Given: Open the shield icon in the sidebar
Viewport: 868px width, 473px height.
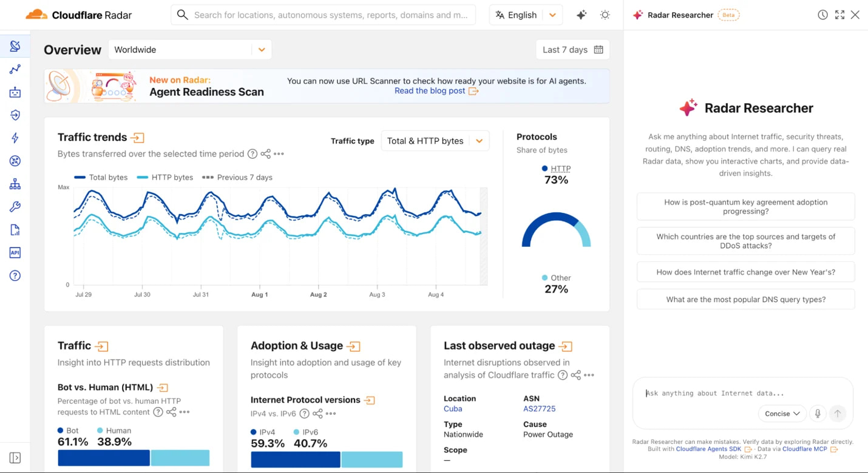Looking at the screenshot, I should point(15,115).
